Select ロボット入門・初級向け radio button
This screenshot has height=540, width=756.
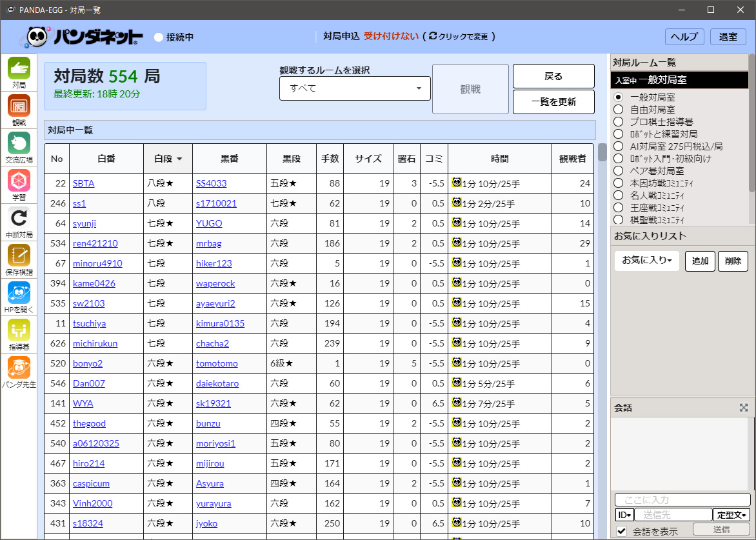(619, 158)
